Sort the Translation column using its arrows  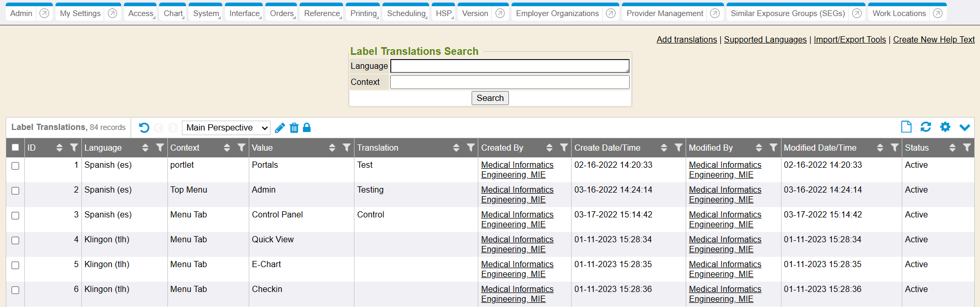456,148
